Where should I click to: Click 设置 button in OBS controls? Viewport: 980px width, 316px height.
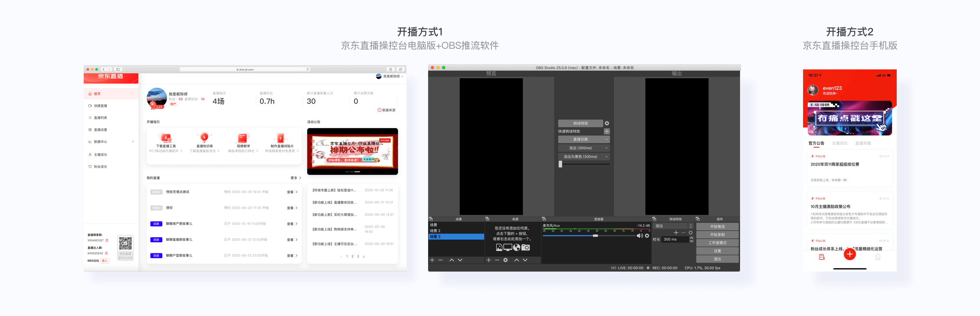[x=718, y=251]
